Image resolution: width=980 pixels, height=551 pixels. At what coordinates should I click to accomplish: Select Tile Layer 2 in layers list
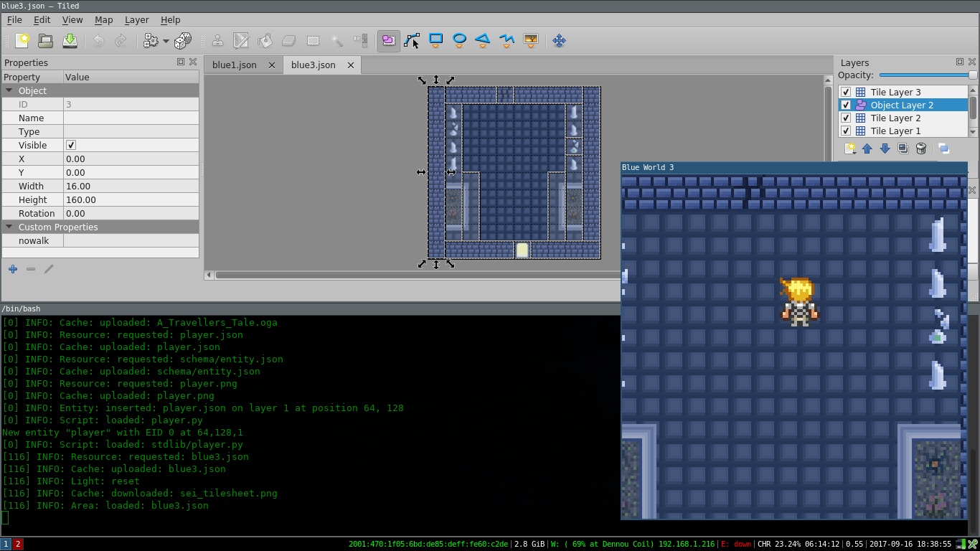point(895,118)
